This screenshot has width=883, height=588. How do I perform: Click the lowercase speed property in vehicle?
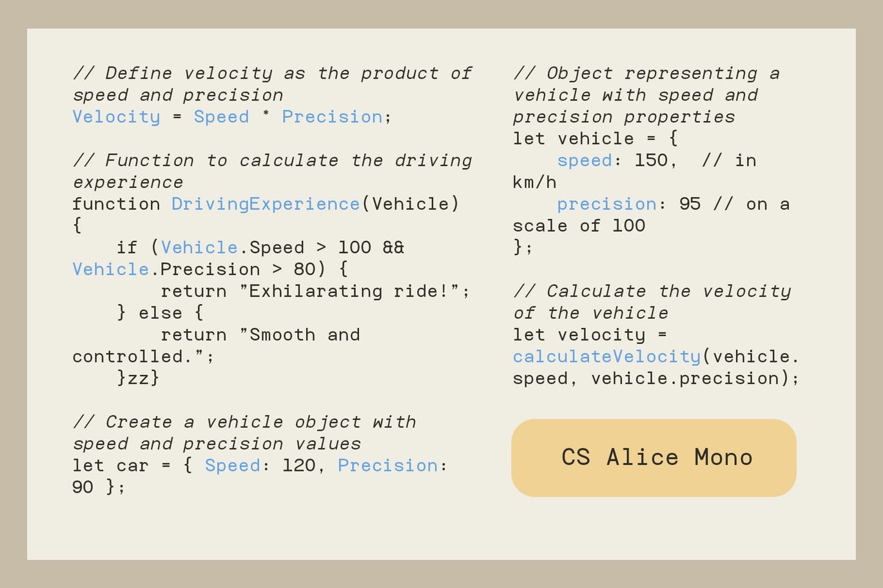coord(585,161)
